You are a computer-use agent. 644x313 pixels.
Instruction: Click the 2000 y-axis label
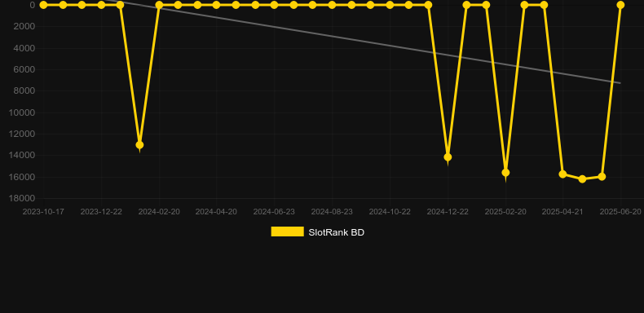click(24, 26)
